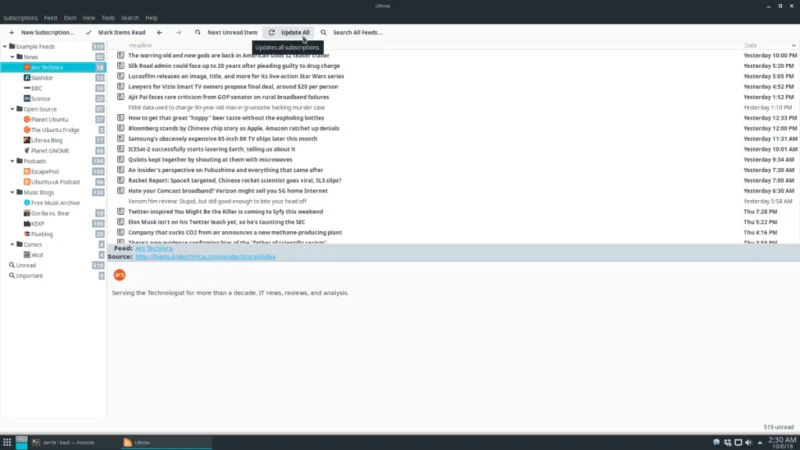Open the Important search folder

(x=29, y=276)
